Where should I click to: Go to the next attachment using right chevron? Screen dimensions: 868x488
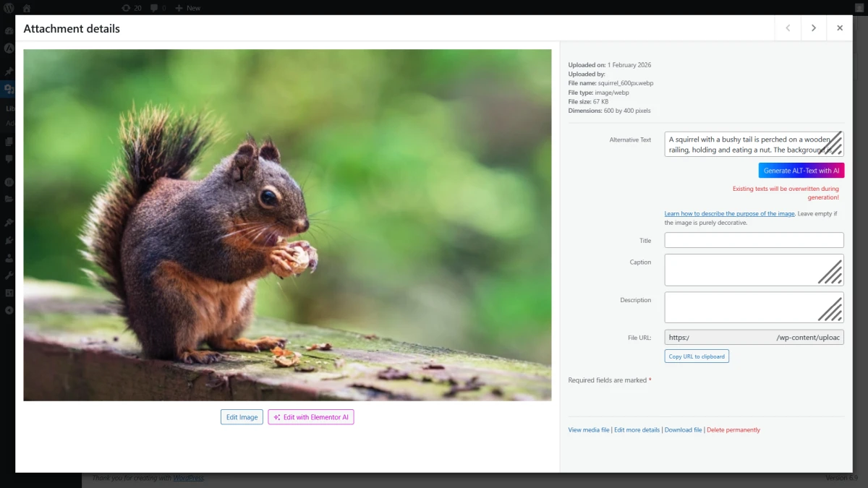pos(814,28)
